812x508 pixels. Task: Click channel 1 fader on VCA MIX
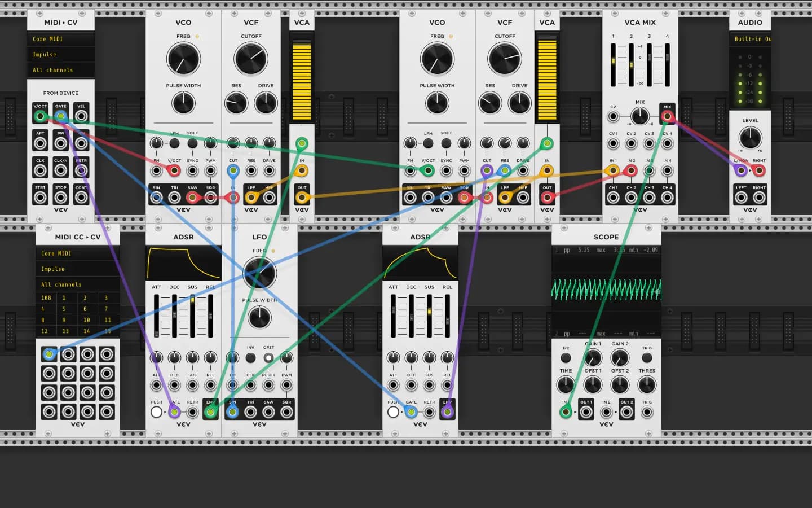tap(613, 65)
